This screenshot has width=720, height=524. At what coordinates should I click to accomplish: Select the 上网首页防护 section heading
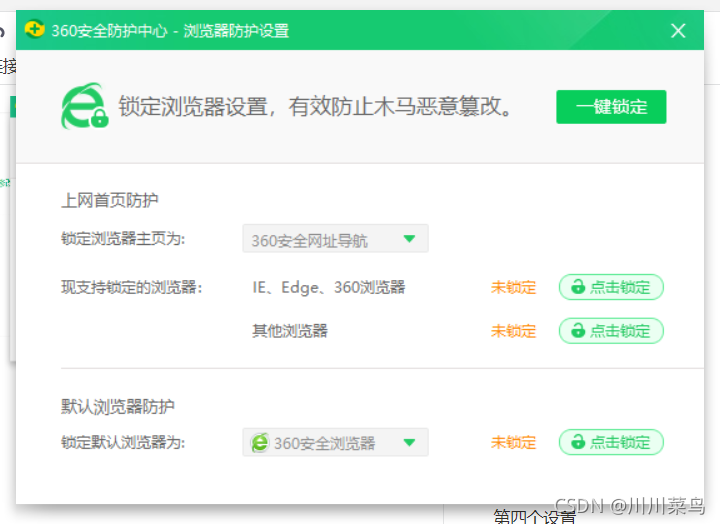point(110,200)
